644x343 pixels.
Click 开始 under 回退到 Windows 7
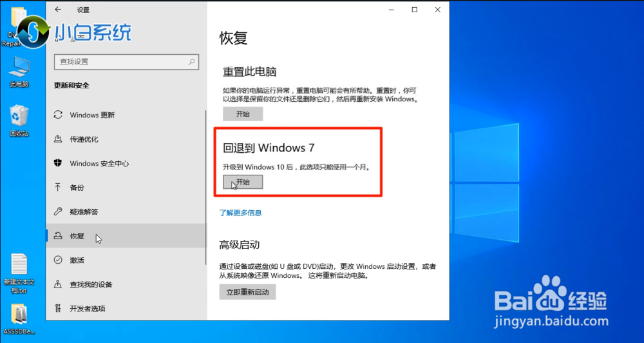pyautogui.click(x=243, y=182)
